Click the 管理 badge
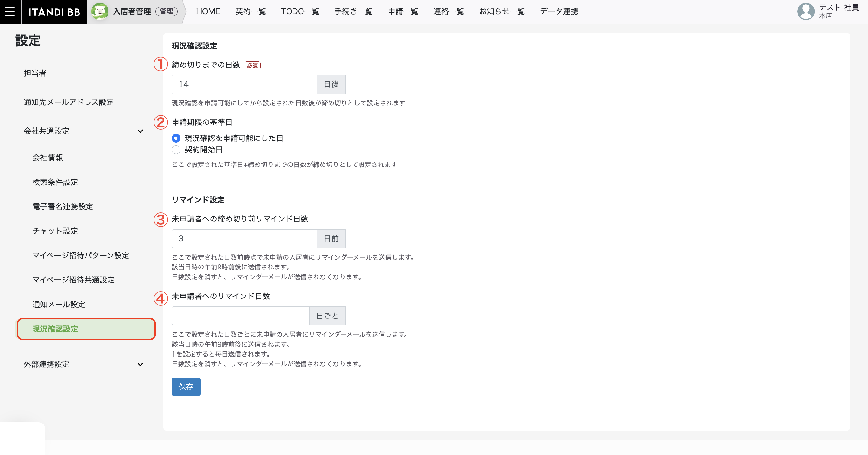Screen dimensions: 868x455 pos(167,11)
